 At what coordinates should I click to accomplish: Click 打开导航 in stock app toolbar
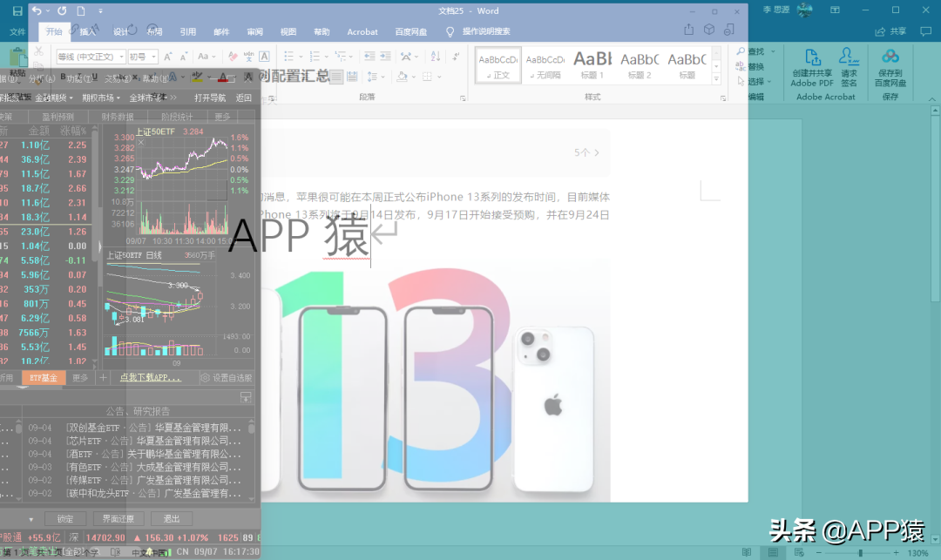210,98
